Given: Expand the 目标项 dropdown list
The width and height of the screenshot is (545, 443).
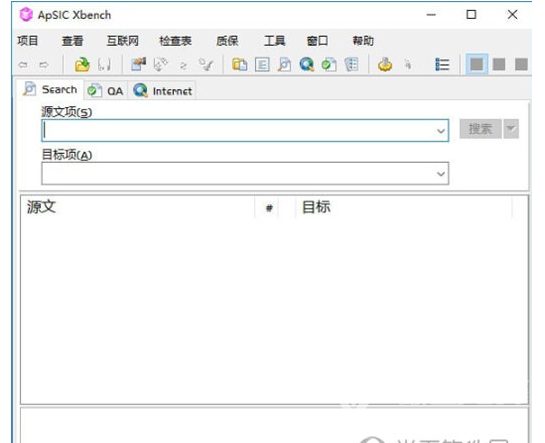Looking at the screenshot, I should tap(441, 173).
